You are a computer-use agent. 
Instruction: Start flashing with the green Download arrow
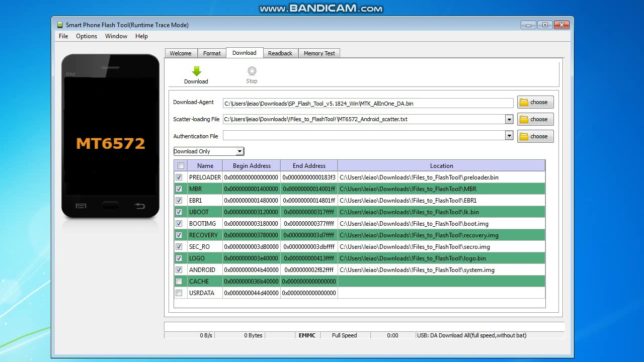click(196, 75)
